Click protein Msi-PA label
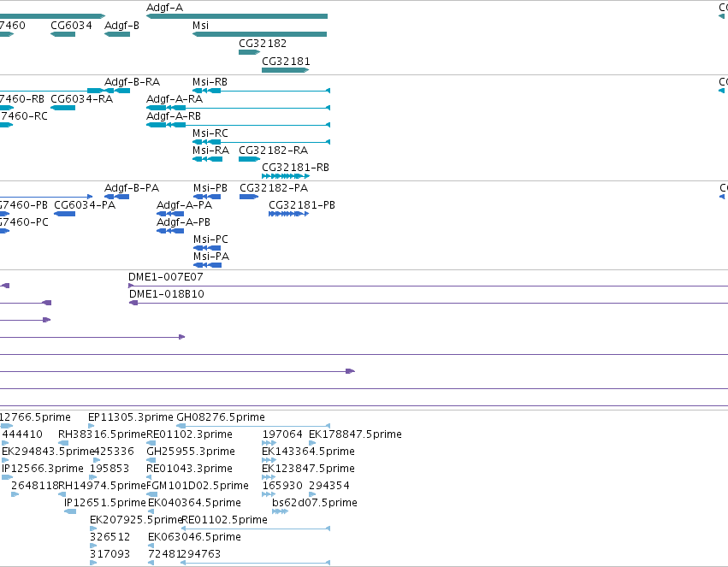Viewport: 728px width, 567px height. point(211,257)
